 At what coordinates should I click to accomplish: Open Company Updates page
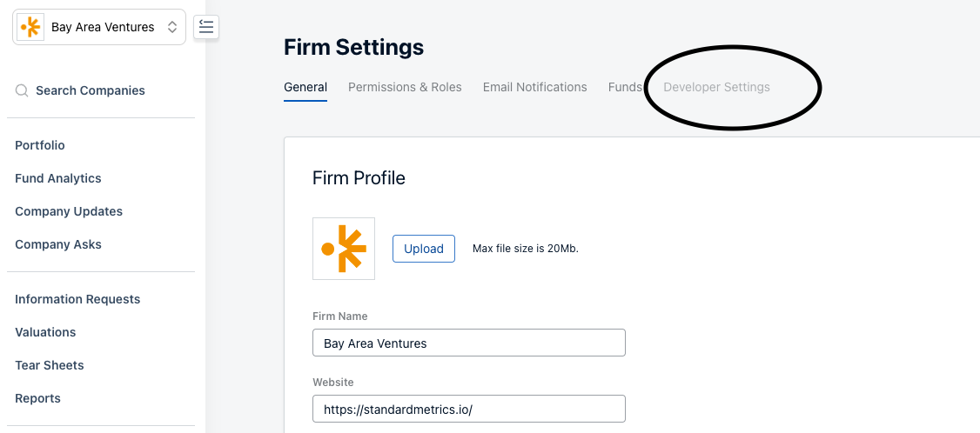(69, 211)
